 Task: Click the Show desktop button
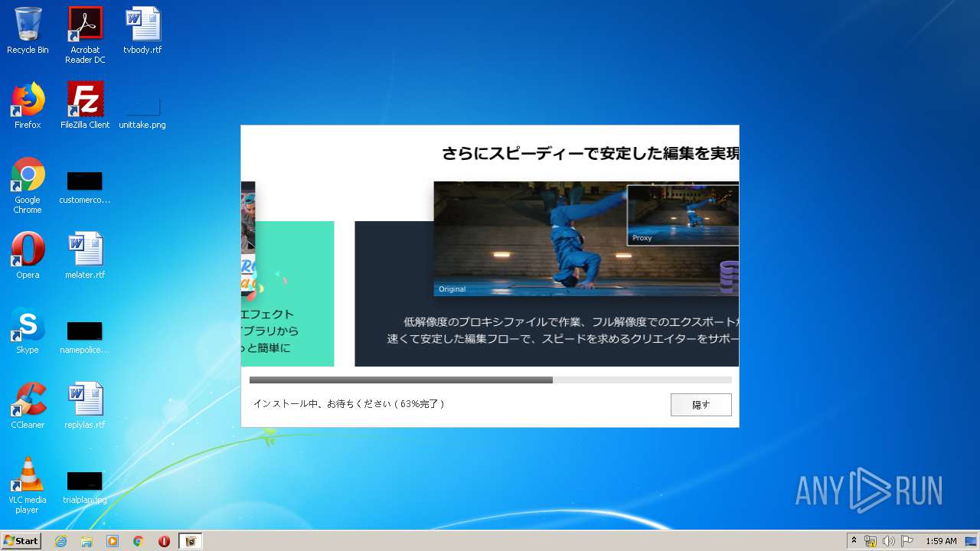[x=972, y=541]
